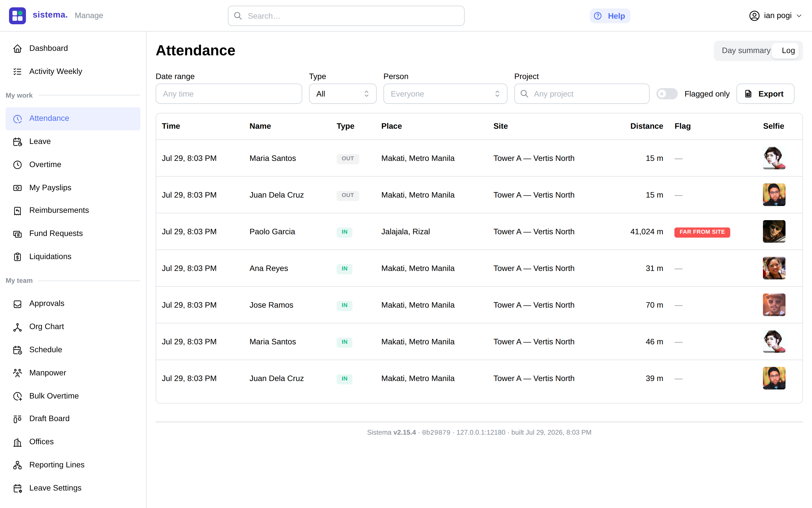Click the Org Chart network icon
This screenshot has height=508, width=812.
17,327
